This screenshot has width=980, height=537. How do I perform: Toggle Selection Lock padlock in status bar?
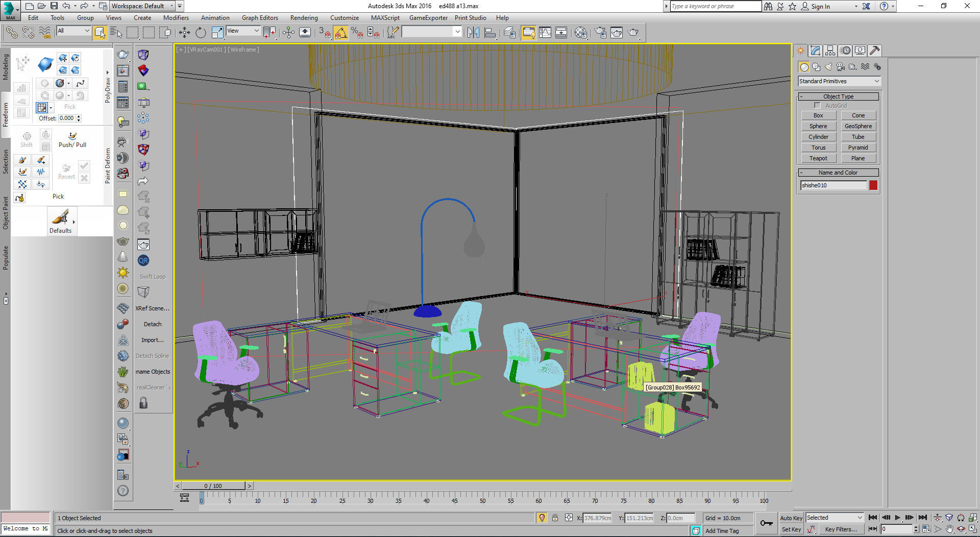(555, 518)
